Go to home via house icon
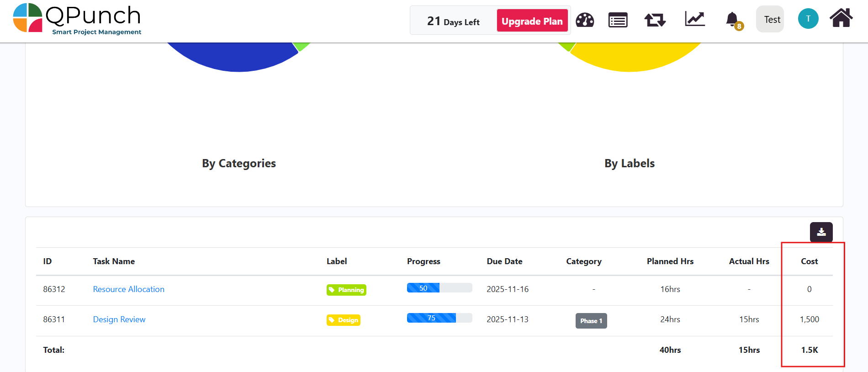This screenshot has height=372, width=868. 841,19
